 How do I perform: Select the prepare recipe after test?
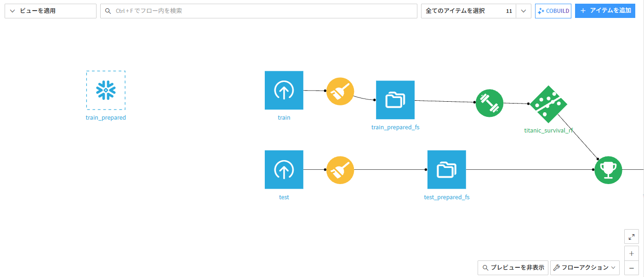340,170
